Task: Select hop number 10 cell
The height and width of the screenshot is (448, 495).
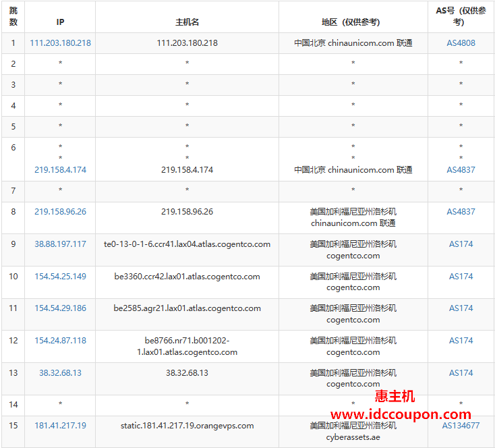Action: 13,282
